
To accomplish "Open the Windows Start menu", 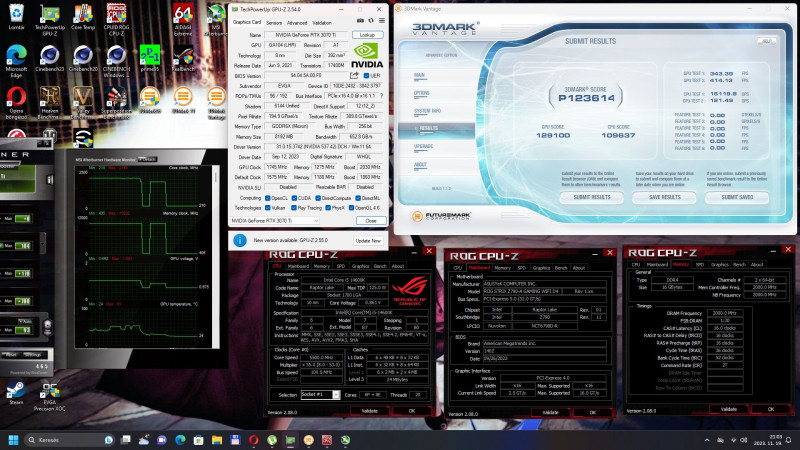I will tap(14, 440).
